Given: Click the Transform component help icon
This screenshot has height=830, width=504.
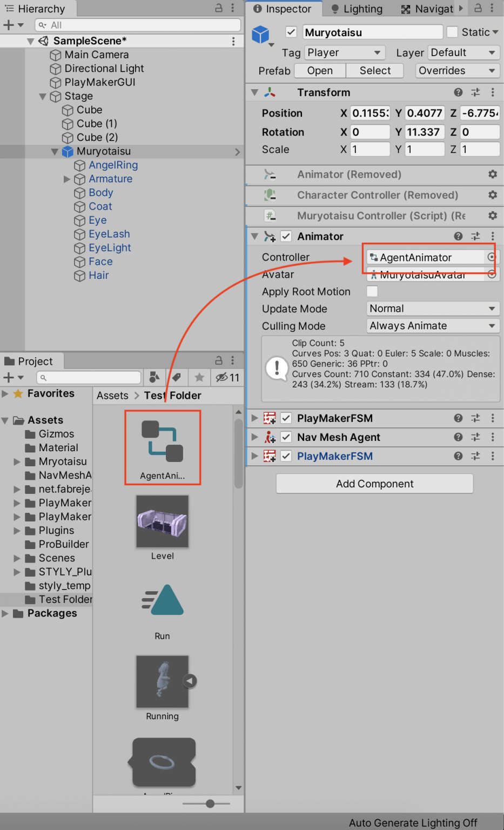Looking at the screenshot, I should [458, 92].
